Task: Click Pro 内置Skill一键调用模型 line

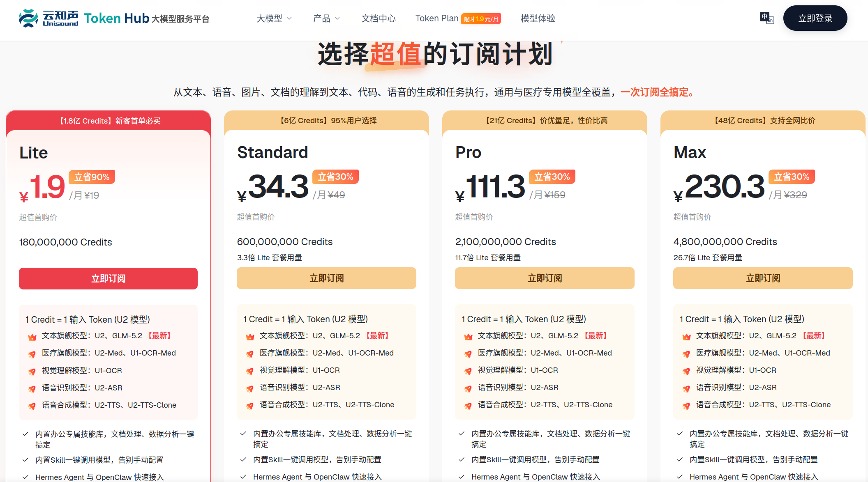Action: click(x=535, y=459)
